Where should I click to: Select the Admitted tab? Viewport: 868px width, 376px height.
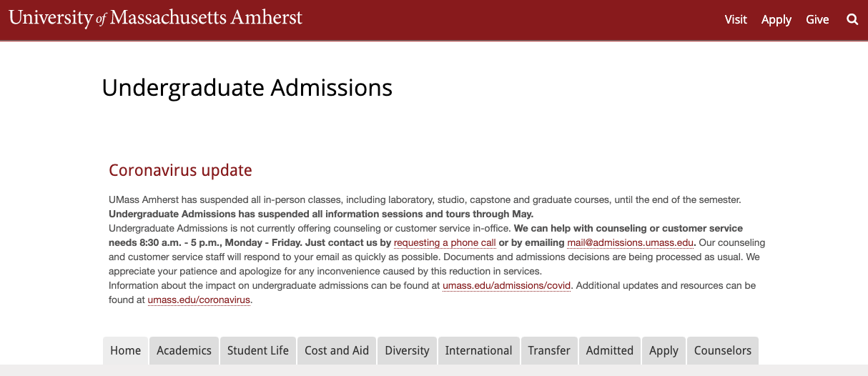pyautogui.click(x=610, y=350)
